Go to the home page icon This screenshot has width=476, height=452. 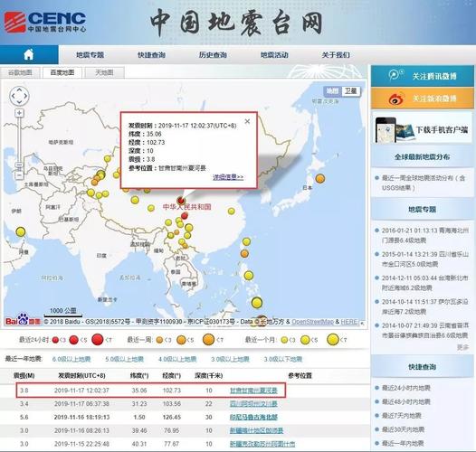(x=29, y=54)
